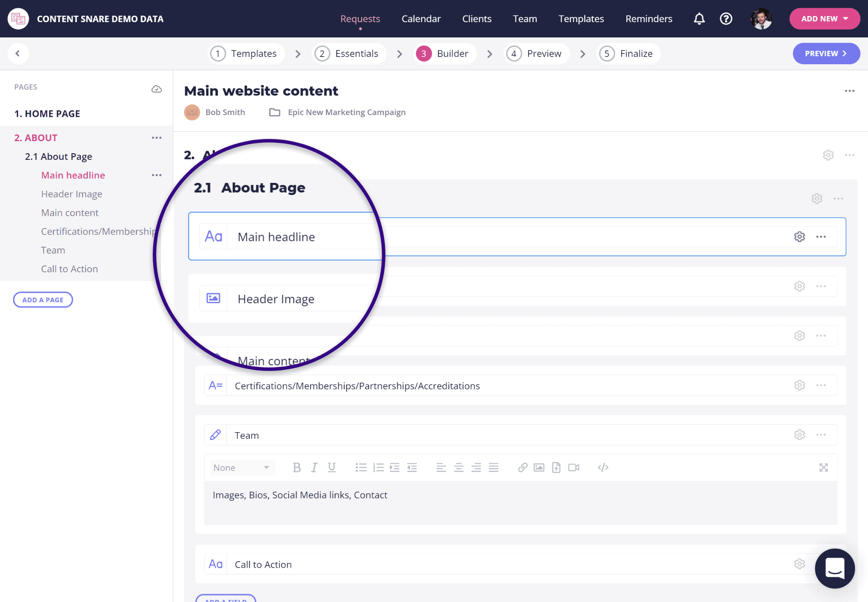The image size is (868, 602).
Task: Open more options menu of Team field
Action: [x=821, y=435]
